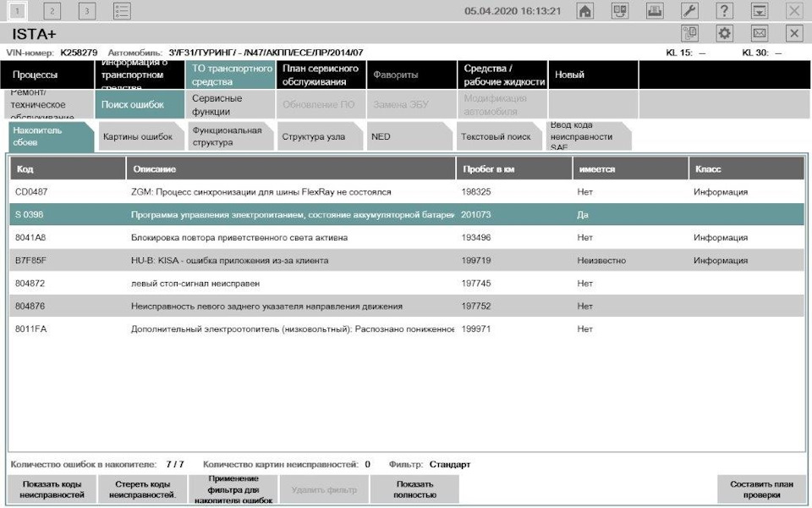Switch to Ввод кода неисправности tab
The width and height of the screenshot is (812, 508).
pyautogui.click(x=589, y=136)
